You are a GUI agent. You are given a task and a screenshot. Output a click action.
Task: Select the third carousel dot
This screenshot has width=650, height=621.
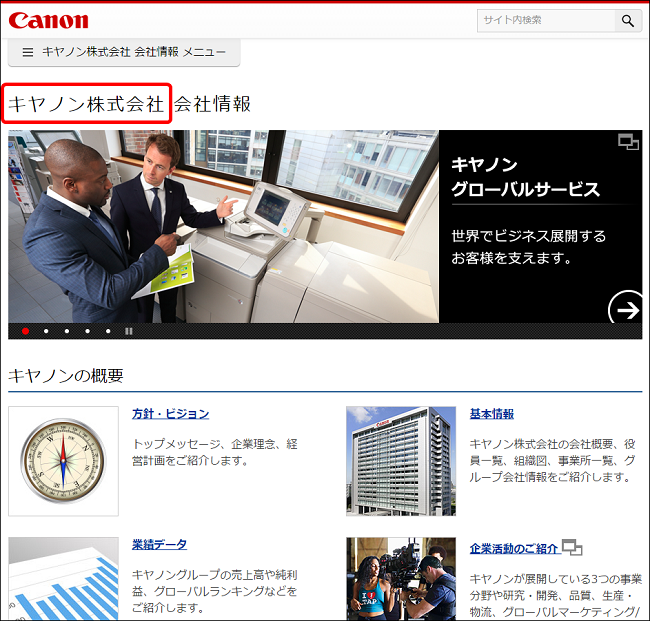coord(67,331)
